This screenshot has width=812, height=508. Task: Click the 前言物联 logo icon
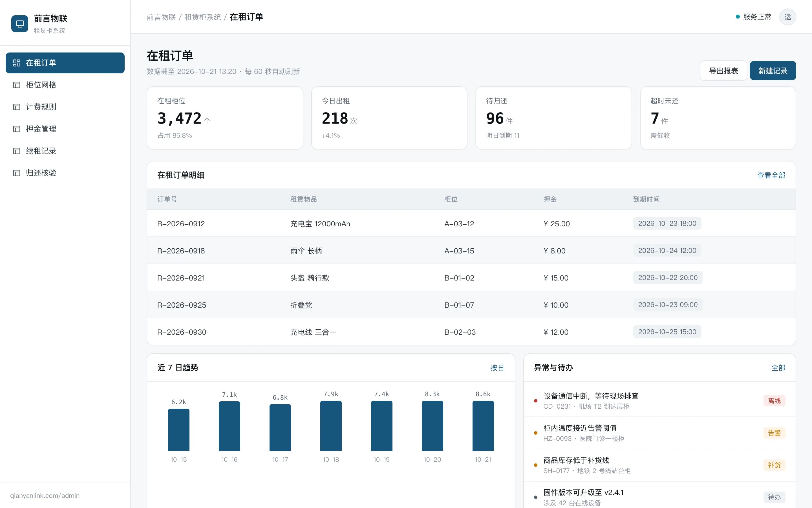[20, 24]
